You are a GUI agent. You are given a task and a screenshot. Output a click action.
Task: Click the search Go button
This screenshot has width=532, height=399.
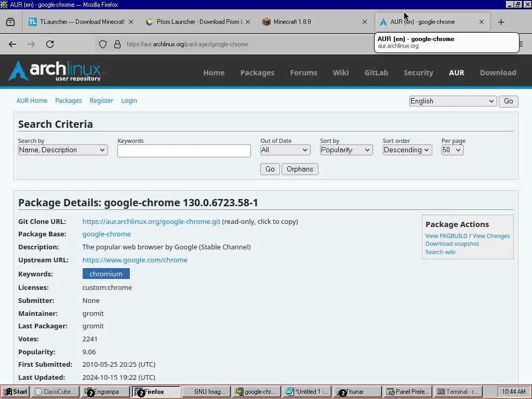270,169
